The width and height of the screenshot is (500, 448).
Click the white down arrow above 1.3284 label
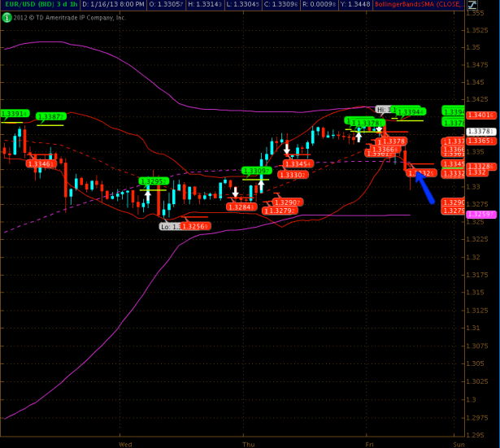point(236,193)
